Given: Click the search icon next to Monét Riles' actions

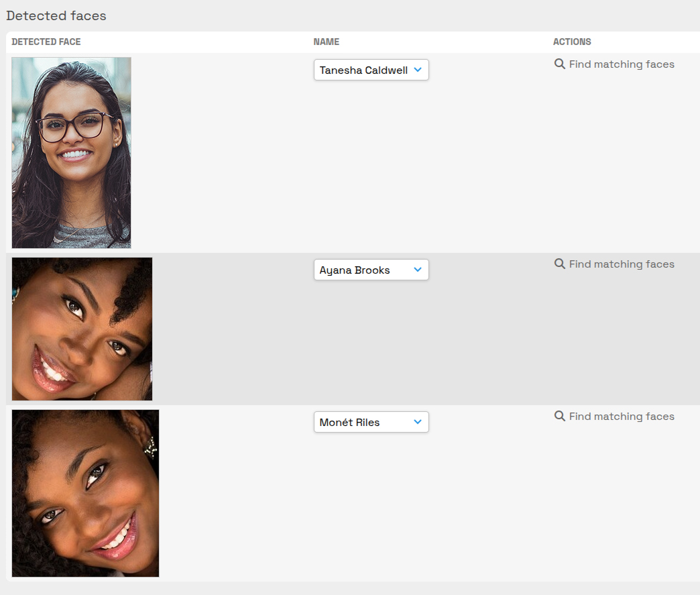Looking at the screenshot, I should [x=560, y=416].
